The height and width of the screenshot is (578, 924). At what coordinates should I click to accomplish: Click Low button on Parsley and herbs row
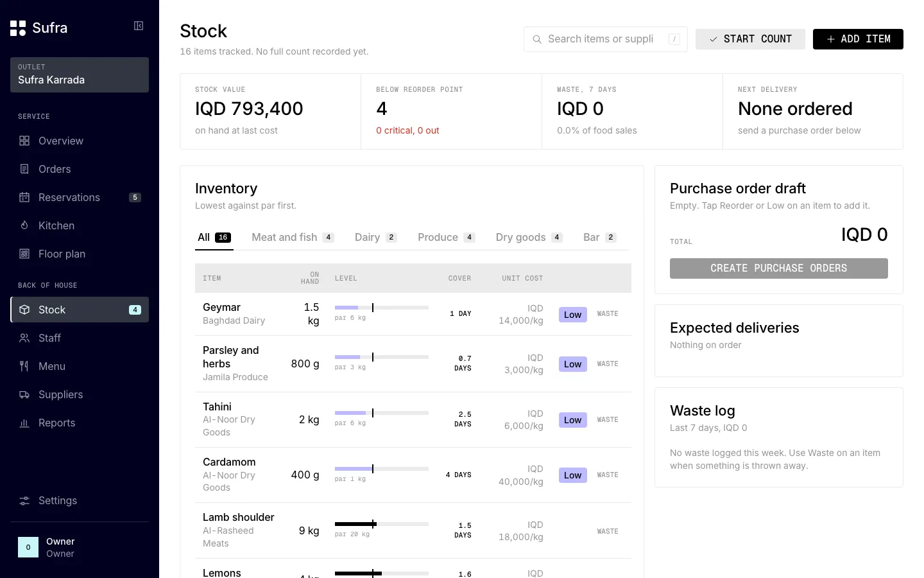coord(573,364)
